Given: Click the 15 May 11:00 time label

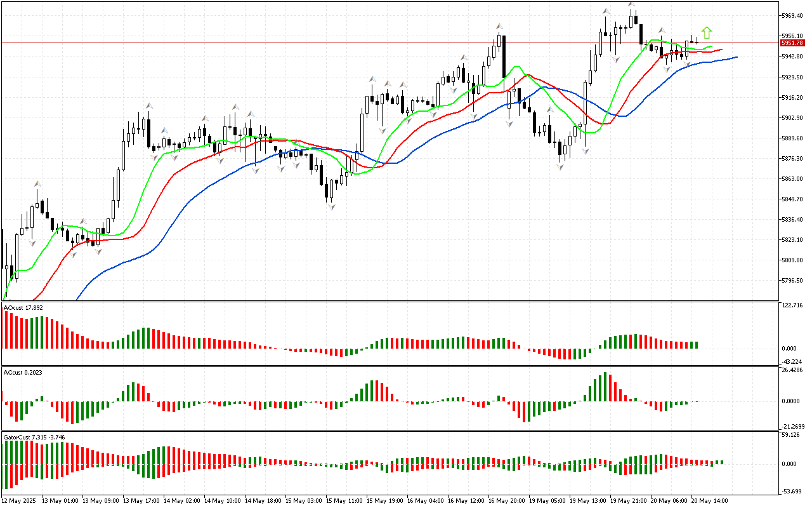Looking at the screenshot, I should click(x=344, y=500).
